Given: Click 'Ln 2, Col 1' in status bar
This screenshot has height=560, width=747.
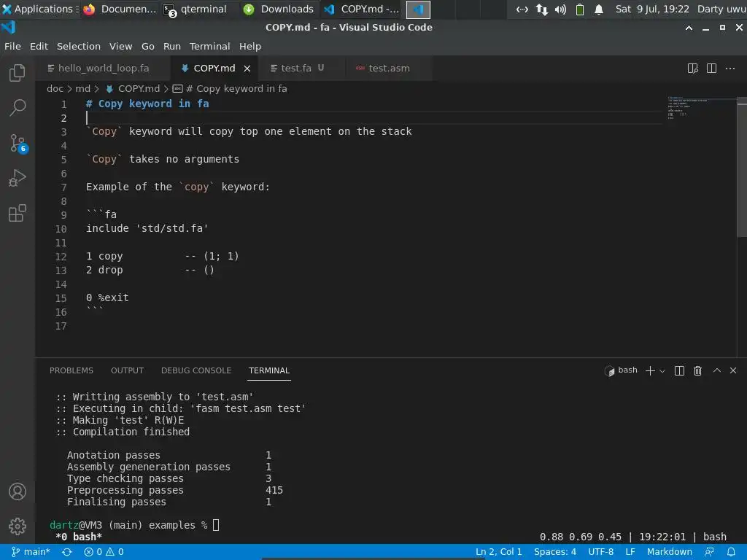Looking at the screenshot, I should point(499,552).
